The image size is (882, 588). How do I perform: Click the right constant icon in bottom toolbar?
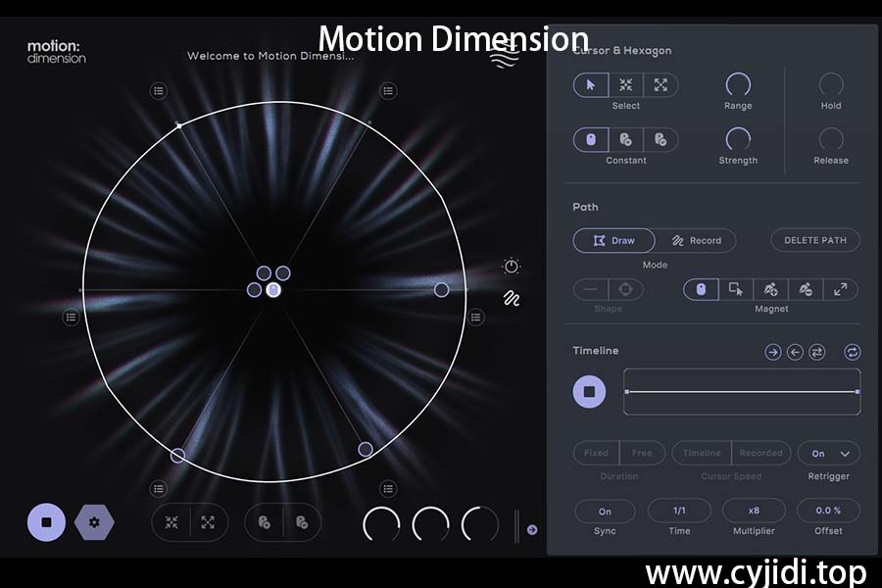[x=302, y=522]
